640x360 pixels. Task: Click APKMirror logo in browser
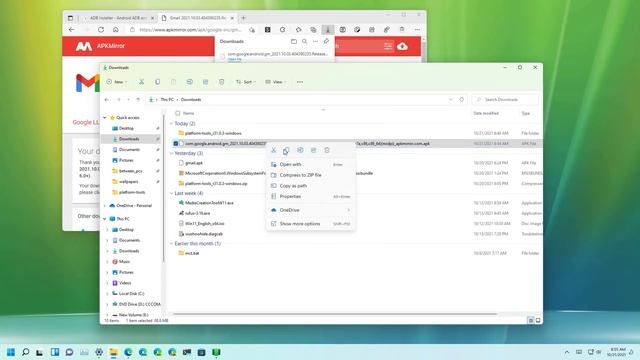tap(100, 46)
